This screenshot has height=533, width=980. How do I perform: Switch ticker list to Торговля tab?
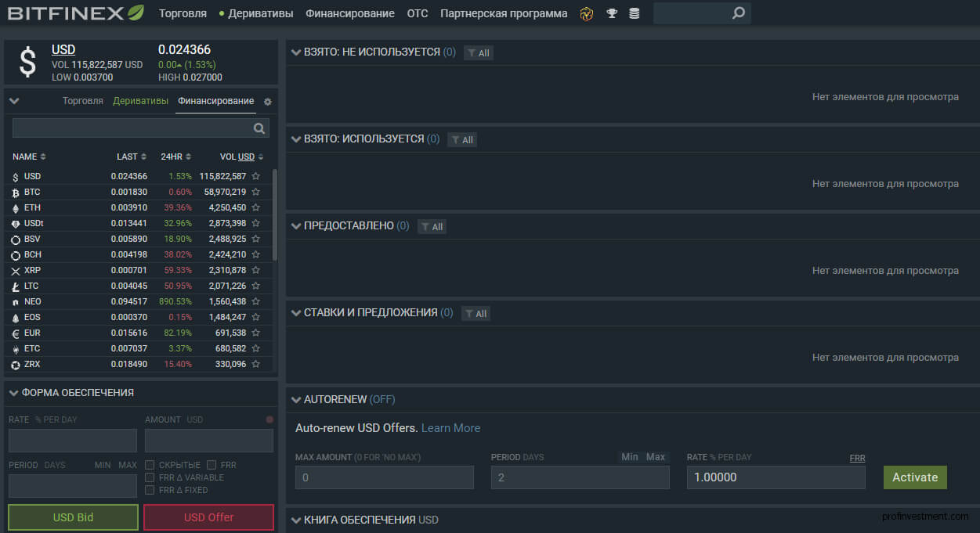[83, 101]
